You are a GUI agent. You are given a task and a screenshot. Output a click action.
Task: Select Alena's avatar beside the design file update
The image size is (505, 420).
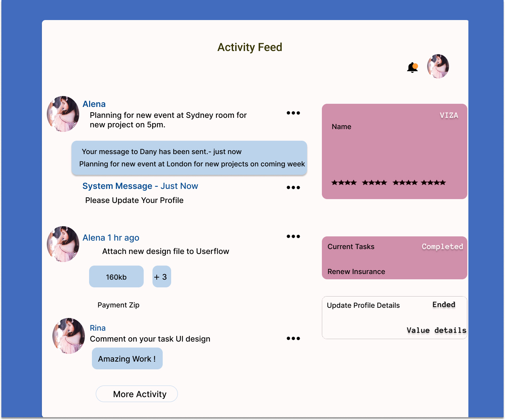63,244
